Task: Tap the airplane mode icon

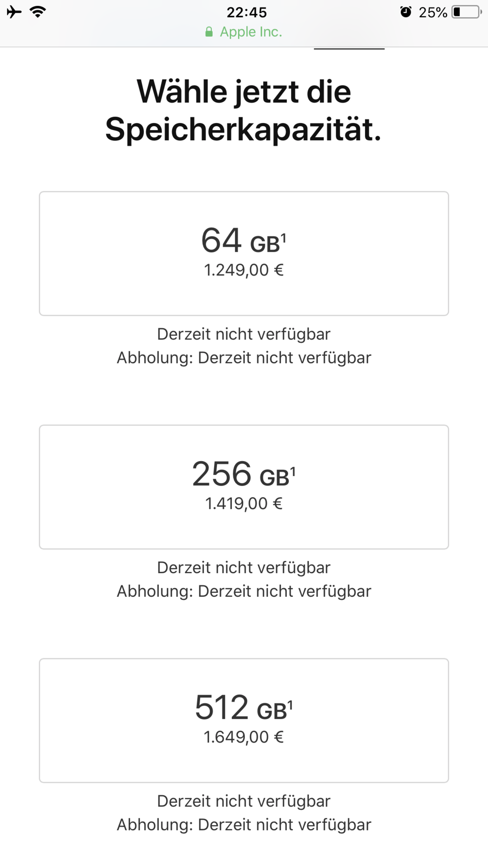Action: (14, 12)
